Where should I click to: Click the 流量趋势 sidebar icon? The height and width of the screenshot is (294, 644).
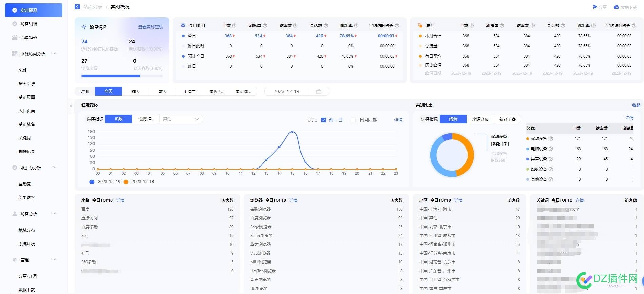(x=15, y=37)
